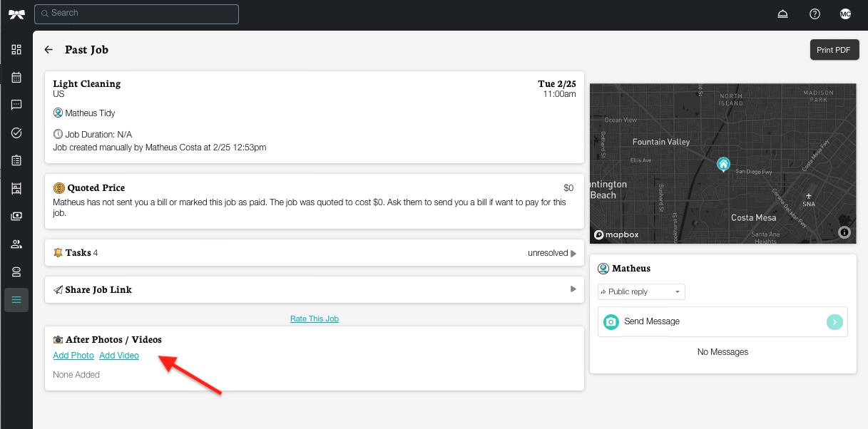Click the cash payment icon in sidebar
Viewport: 868px width, 429px height.
[x=16, y=217]
